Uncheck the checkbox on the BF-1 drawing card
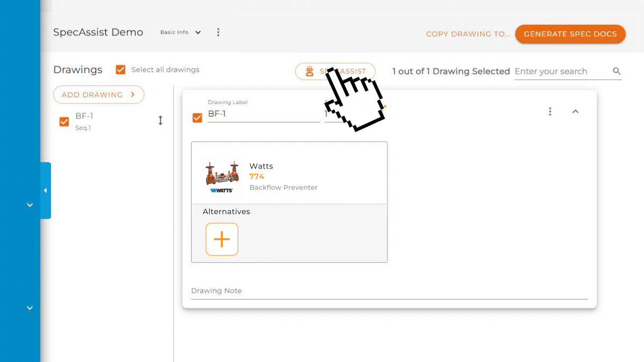Screen dimensions: 644x362 [197, 118]
